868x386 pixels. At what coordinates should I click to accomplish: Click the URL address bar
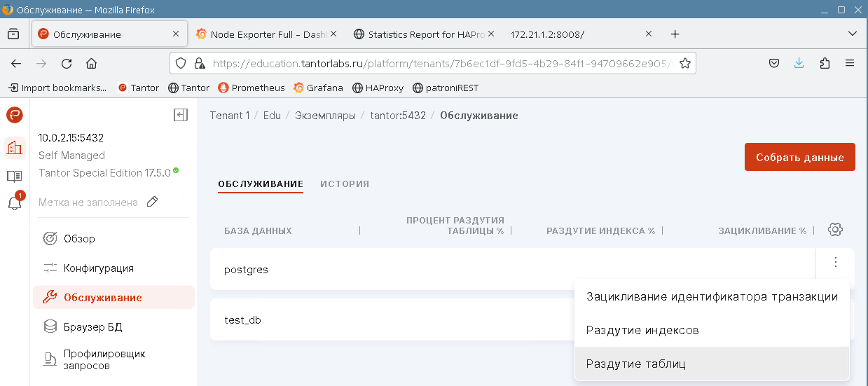[434, 63]
